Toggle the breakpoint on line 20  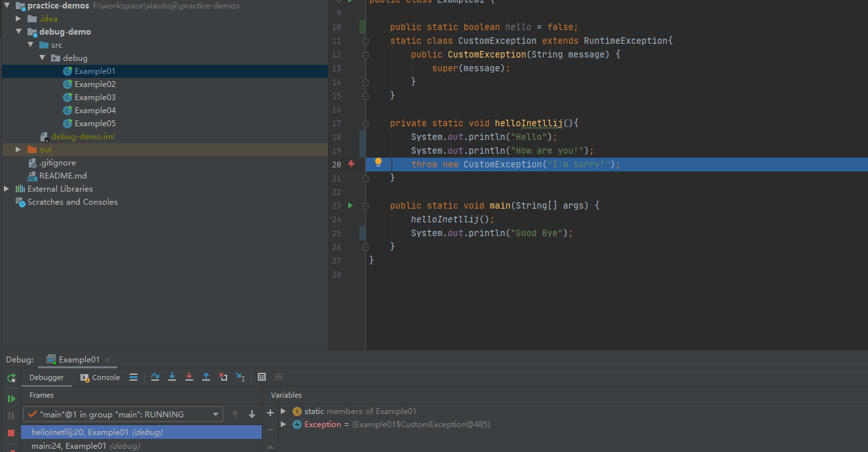351,164
